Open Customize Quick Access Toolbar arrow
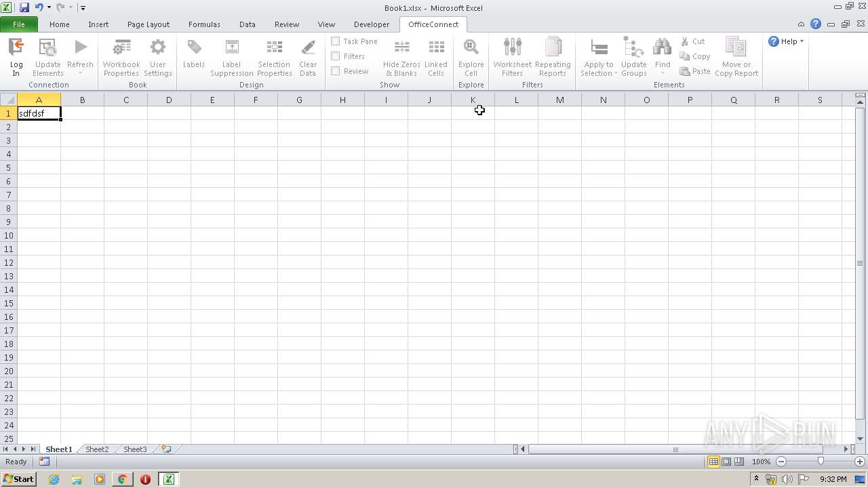 83,8
